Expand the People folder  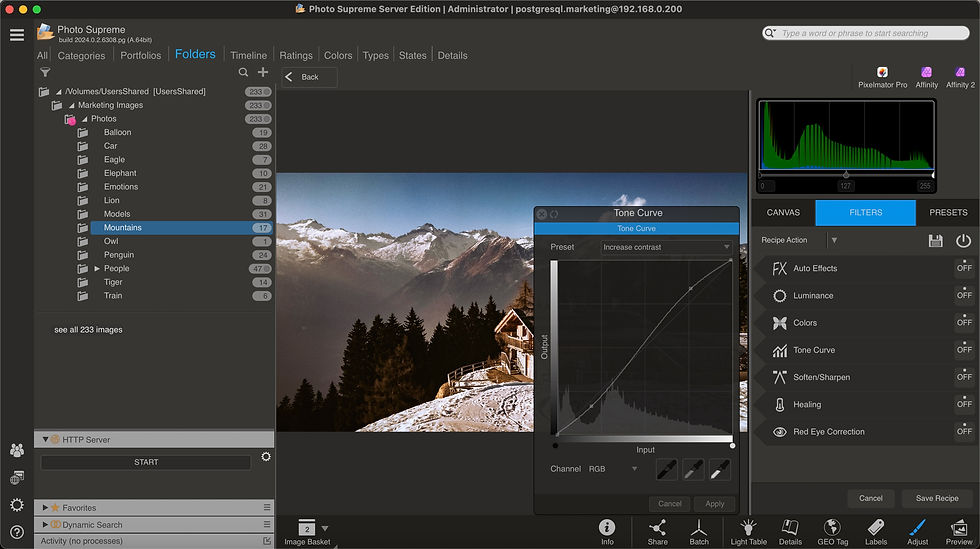[97, 268]
